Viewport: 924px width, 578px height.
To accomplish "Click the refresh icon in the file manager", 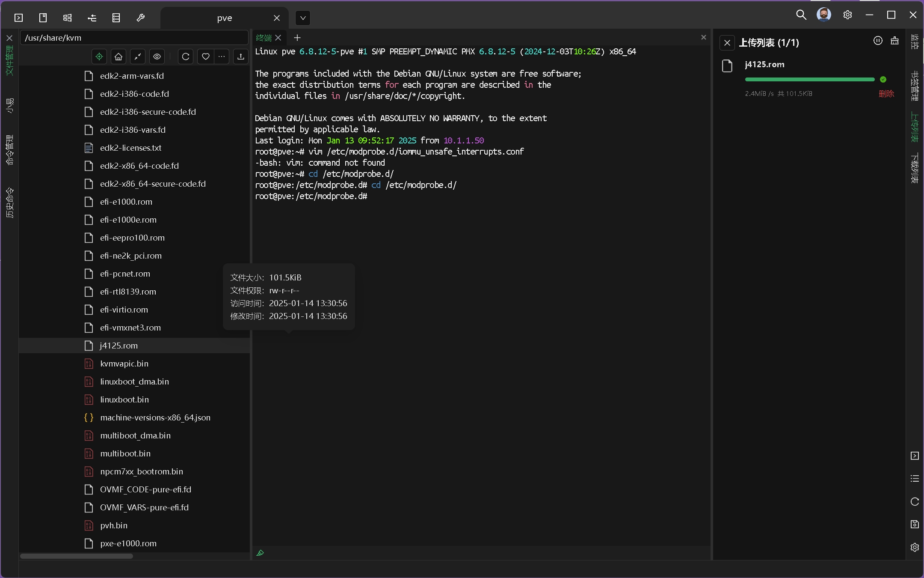I will [x=186, y=57].
